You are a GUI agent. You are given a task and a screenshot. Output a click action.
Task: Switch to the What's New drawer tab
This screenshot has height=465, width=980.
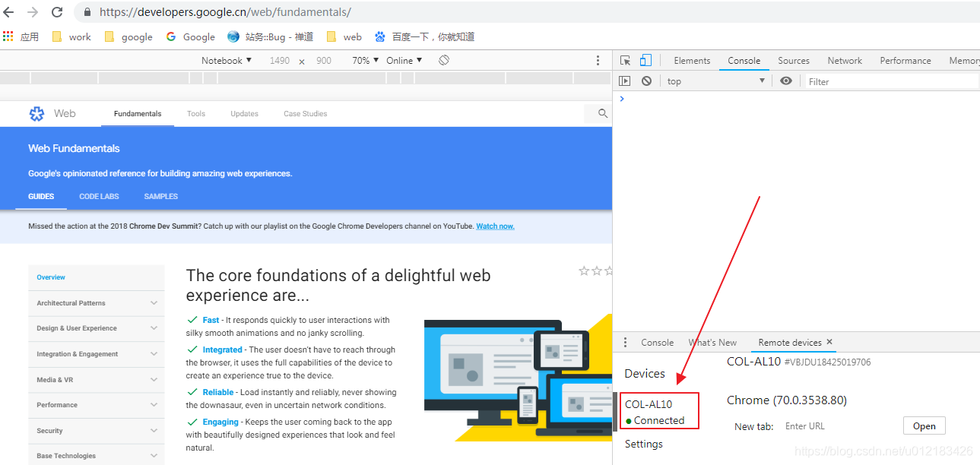click(712, 343)
